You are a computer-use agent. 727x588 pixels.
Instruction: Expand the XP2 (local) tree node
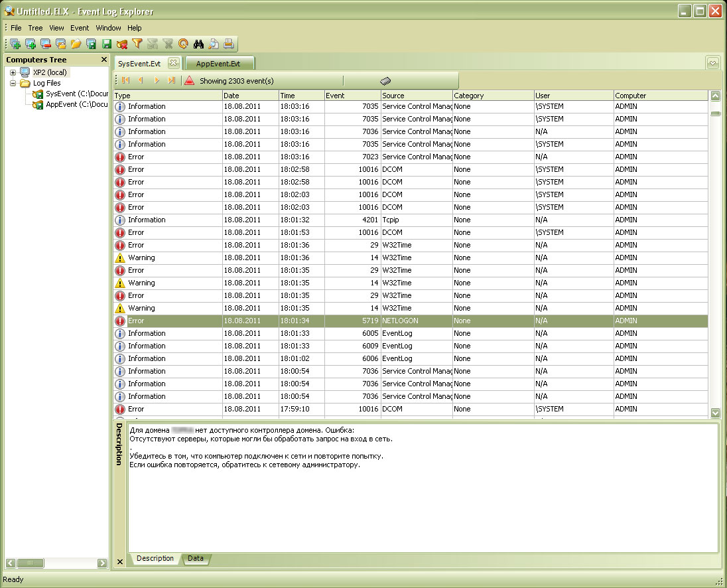click(x=13, y=72)
